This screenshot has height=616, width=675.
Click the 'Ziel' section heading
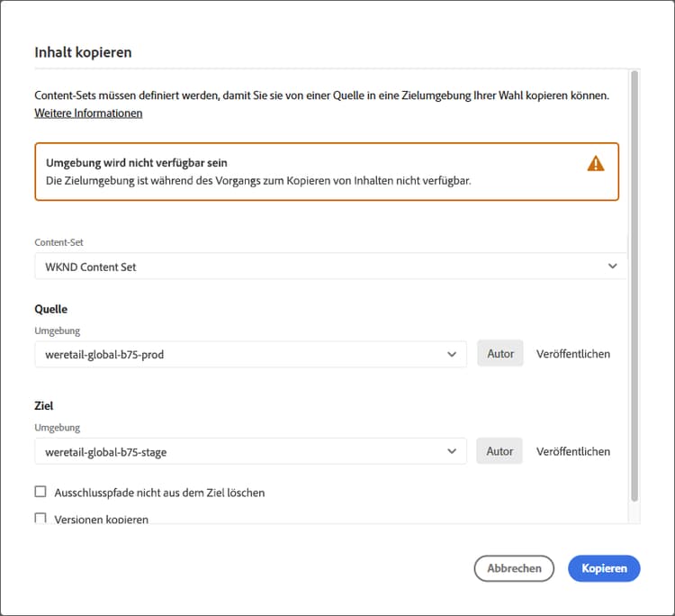44,406
